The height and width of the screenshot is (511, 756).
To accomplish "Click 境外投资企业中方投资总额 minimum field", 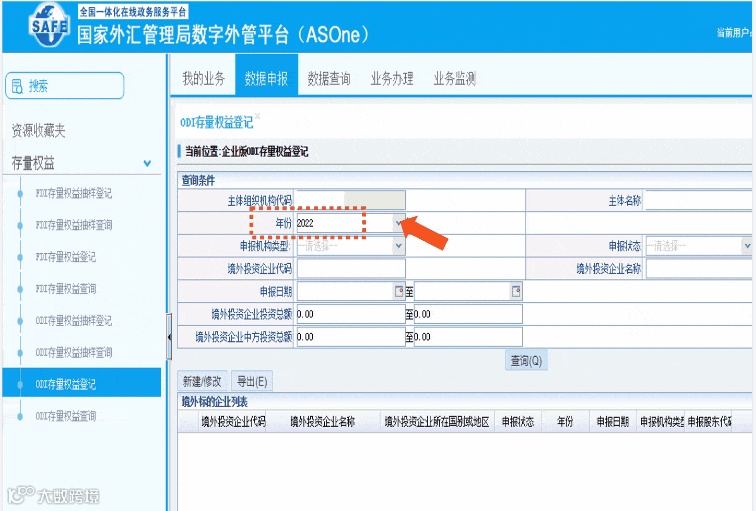I will (x=351, y=337).
